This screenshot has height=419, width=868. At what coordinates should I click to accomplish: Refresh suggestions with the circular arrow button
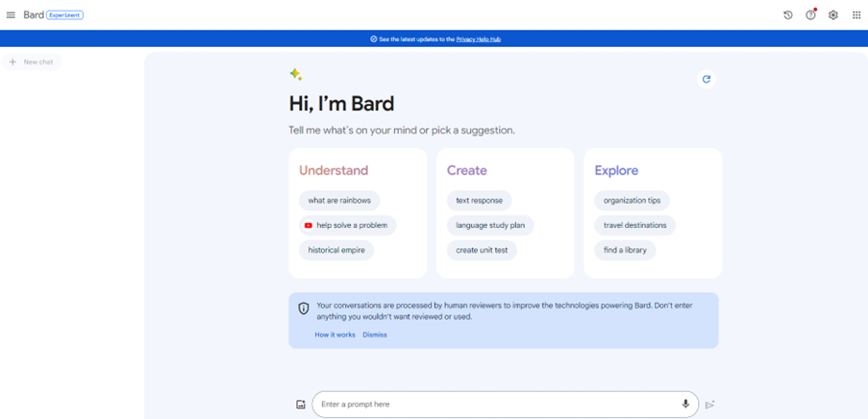point(707,79)
